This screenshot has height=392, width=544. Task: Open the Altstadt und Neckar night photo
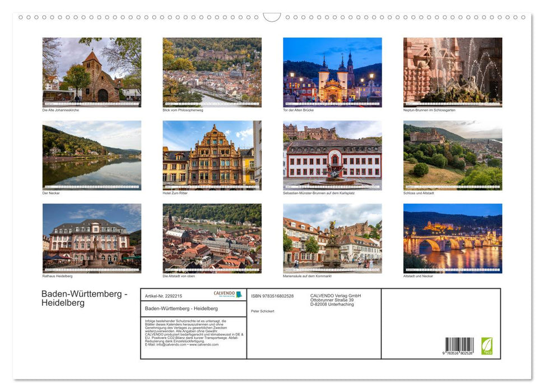[x=453, y=239]
